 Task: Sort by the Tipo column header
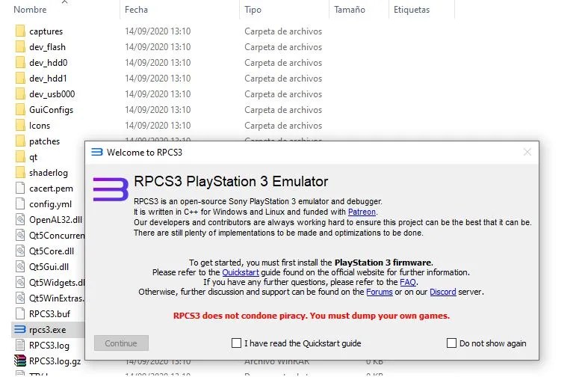(x=253, y=10)
